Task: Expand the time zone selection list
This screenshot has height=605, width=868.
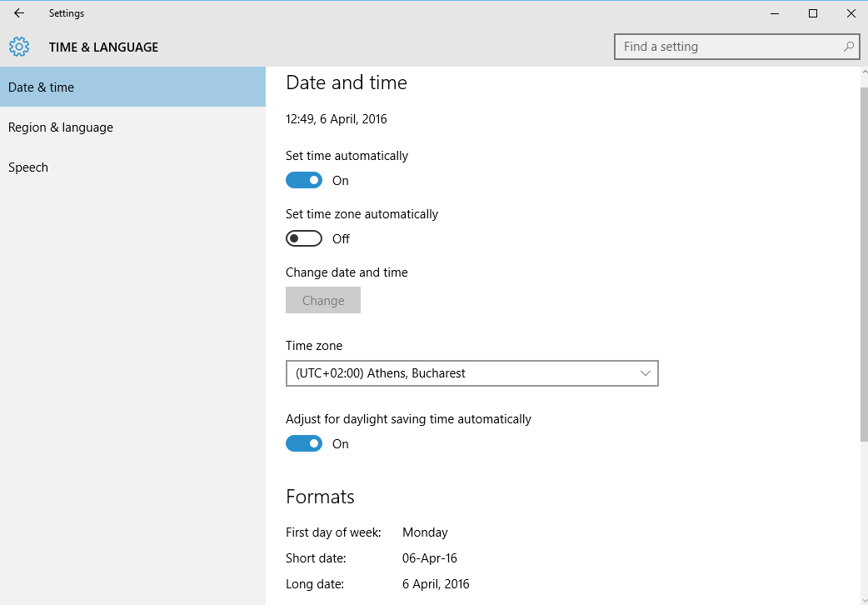Action: [472, 373]
